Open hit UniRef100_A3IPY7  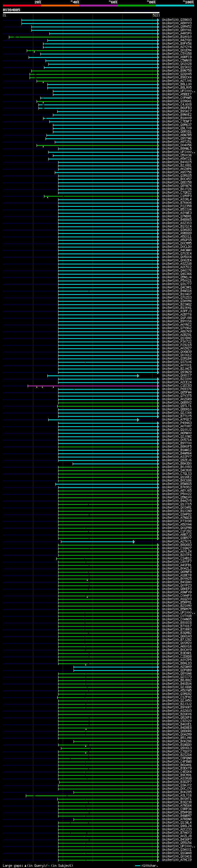176,457
